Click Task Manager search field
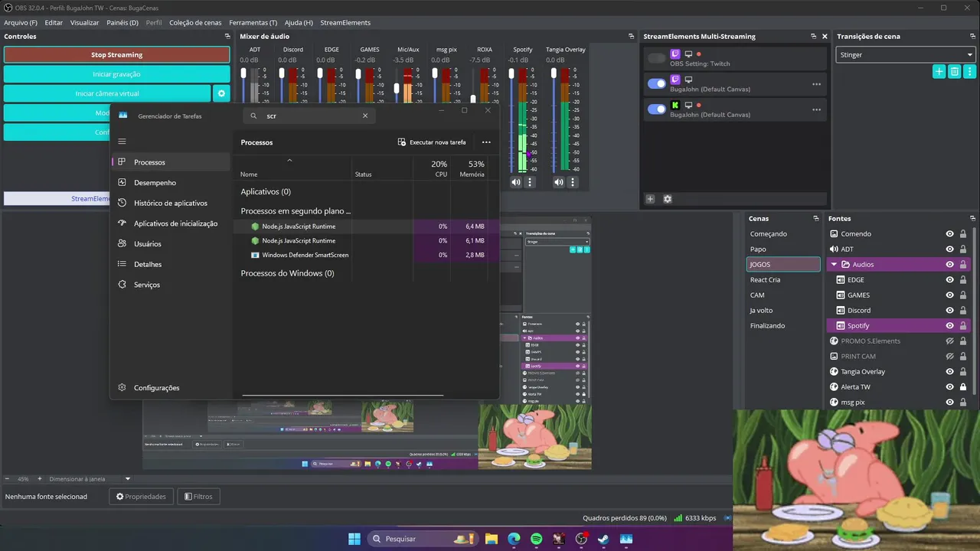Screen dimensions: 980x551 click(x=310, y=116)
